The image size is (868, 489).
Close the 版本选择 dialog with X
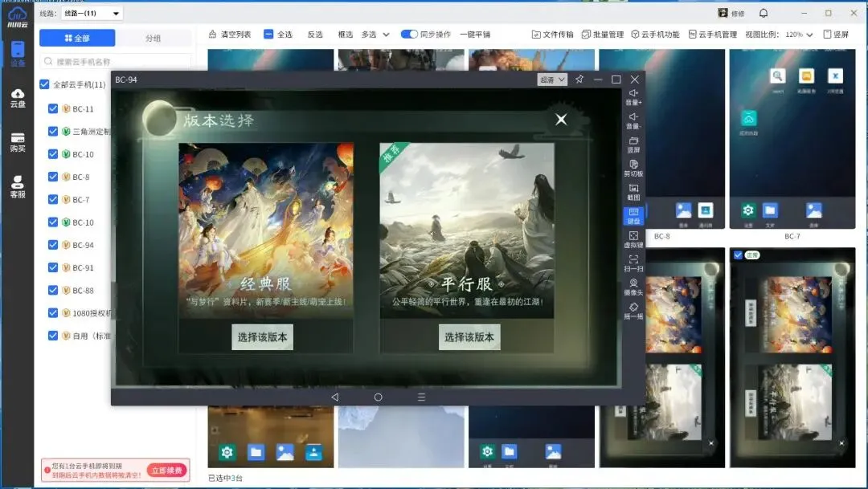click(561, 120)
